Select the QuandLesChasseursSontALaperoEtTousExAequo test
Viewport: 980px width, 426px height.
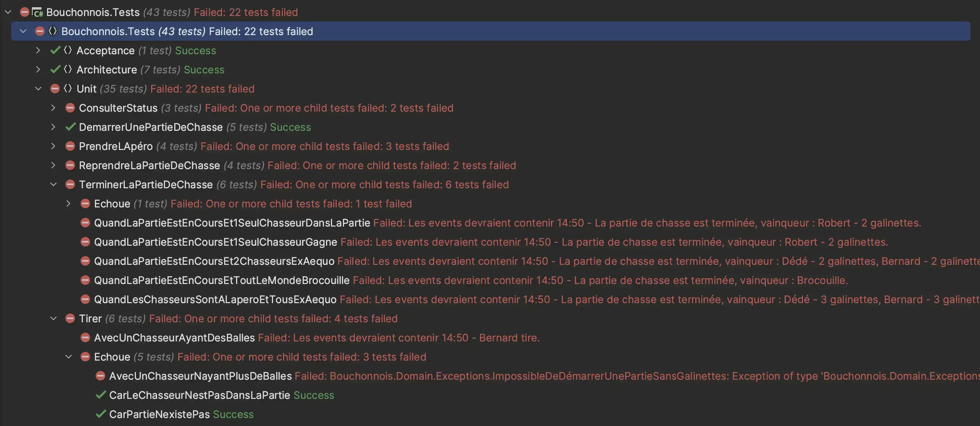[x=215, y=300]
